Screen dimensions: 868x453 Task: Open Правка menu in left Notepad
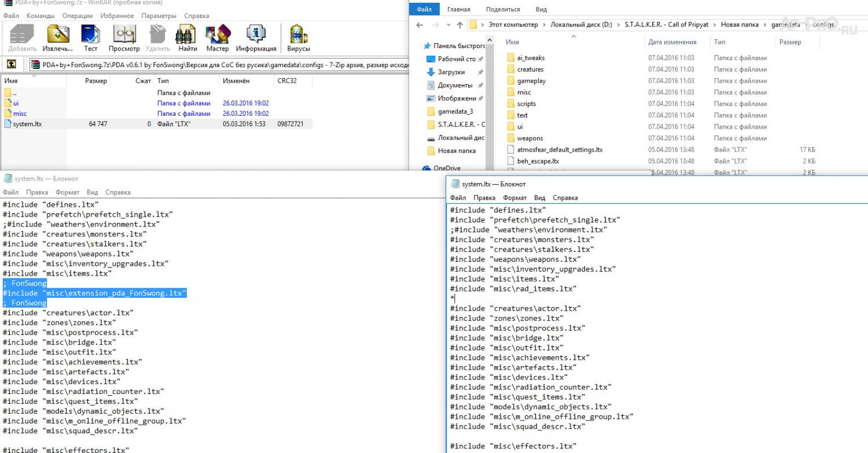point(37,192)
